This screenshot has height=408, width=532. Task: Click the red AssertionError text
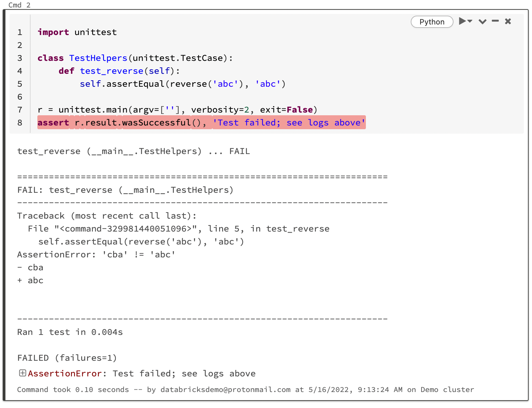(x=65, y=373)
